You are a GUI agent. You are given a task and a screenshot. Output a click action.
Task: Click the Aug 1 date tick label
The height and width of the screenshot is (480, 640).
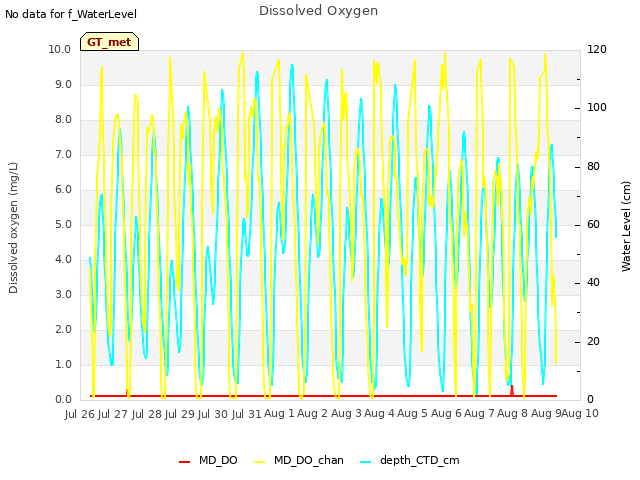(279, 413)
